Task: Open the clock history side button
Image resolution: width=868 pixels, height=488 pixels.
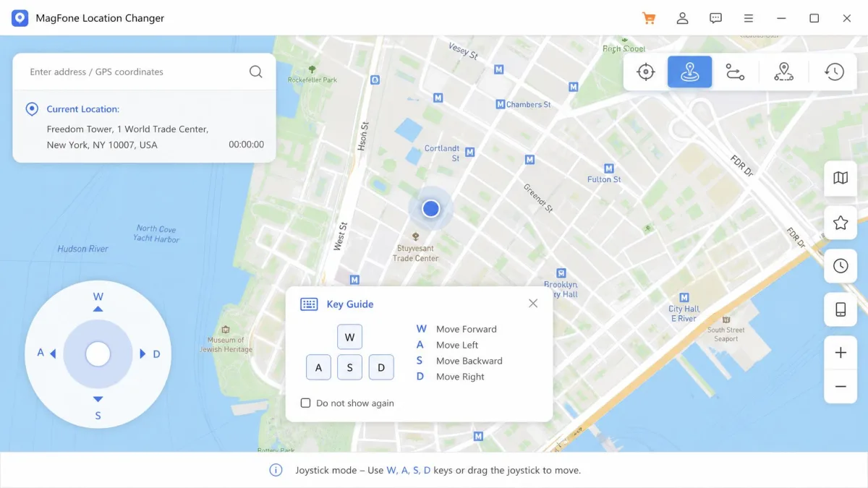Action: tap(841, 266)
